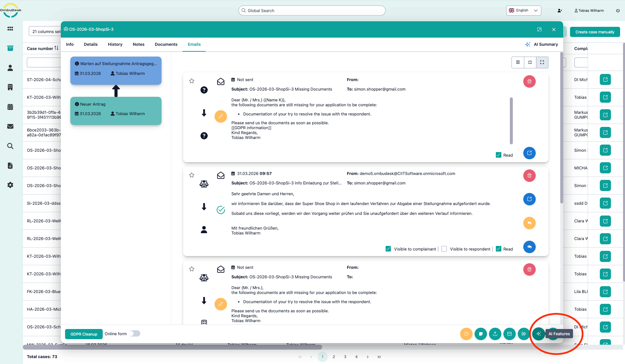Switch to the Documents tab
This screenshot has height=364, width=625.
(166, 44)
